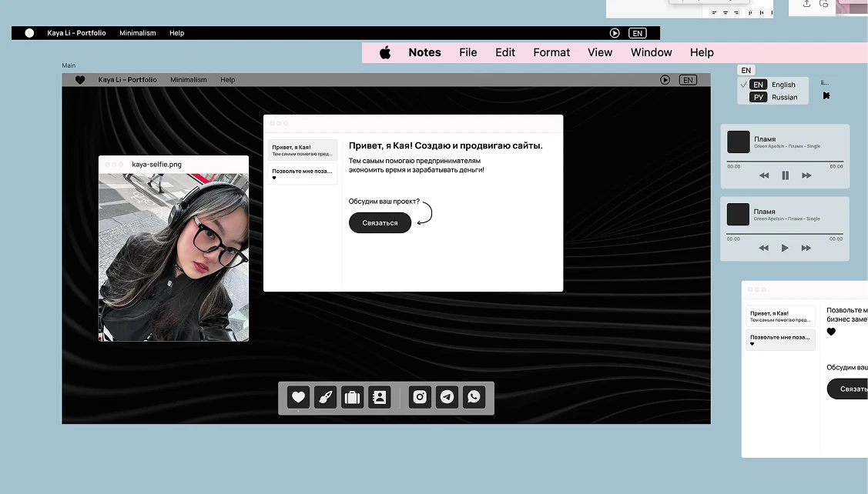This screenshot has width=868, height=494.
Task: Open the File menu in the pink bar
Action: (x=468, y=52)
